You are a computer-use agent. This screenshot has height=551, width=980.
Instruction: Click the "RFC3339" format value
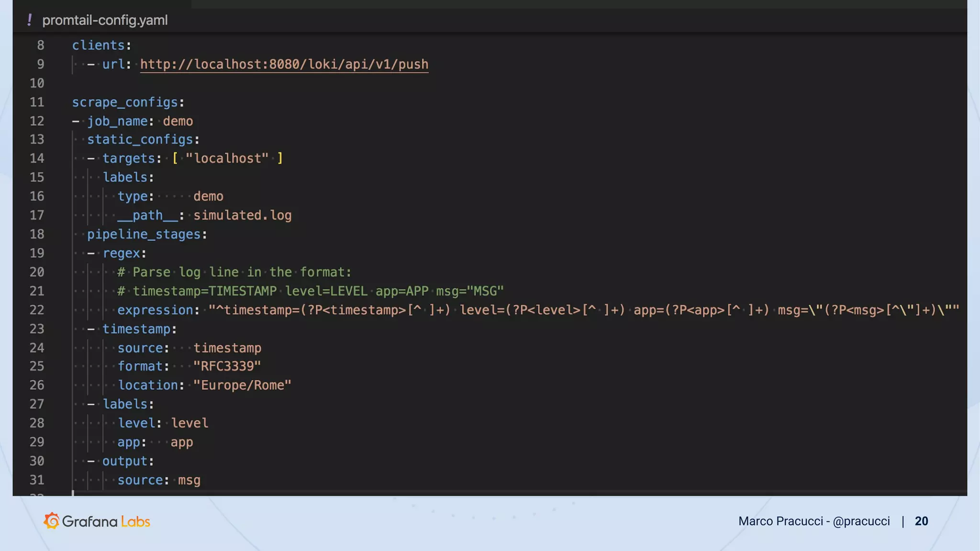click(227, 366)
